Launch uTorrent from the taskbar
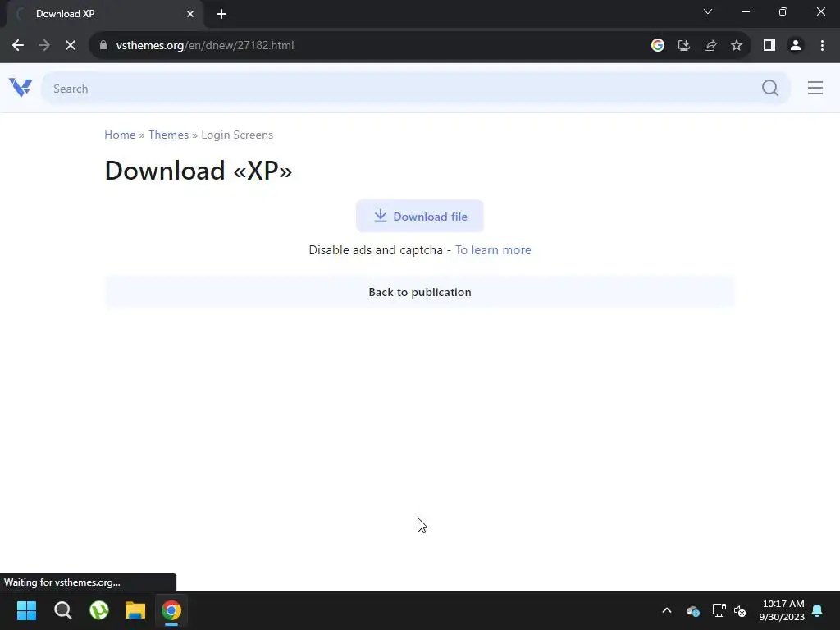The width and height of the screenshot is (840, 630). click(x=99, y=610)
